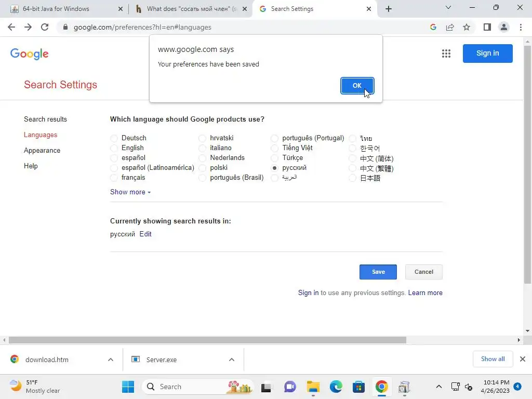532x399 pixels.
Task: Click the taskbar Search box
Action: (198, 387)
